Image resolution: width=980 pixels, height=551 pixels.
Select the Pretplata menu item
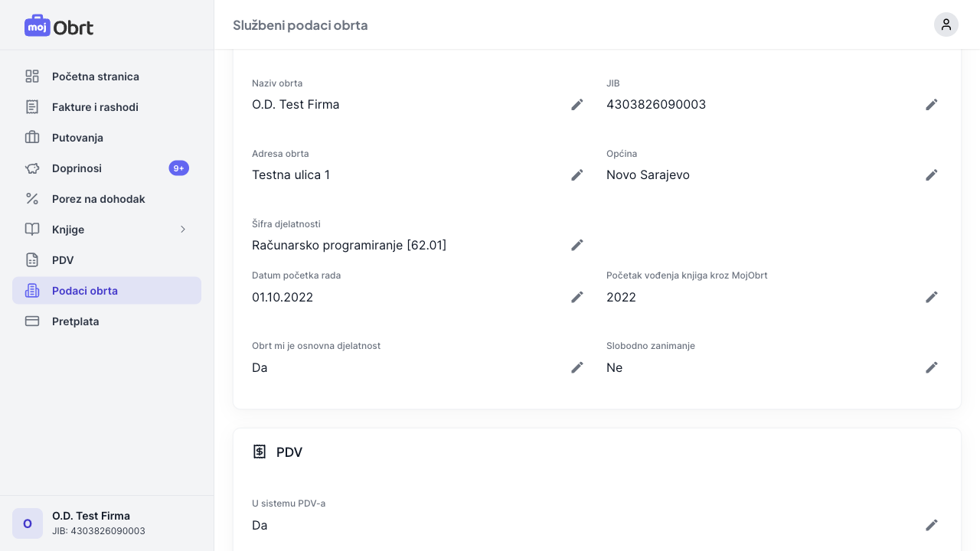click(x=75, y=321)
